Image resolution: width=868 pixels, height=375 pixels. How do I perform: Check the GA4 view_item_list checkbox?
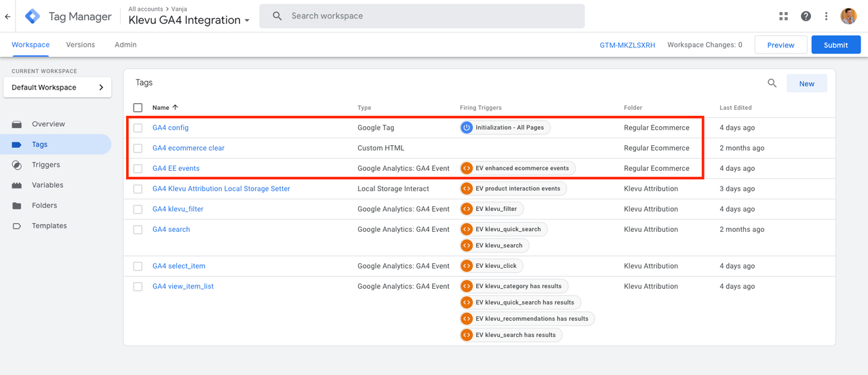tap(138, 286)
